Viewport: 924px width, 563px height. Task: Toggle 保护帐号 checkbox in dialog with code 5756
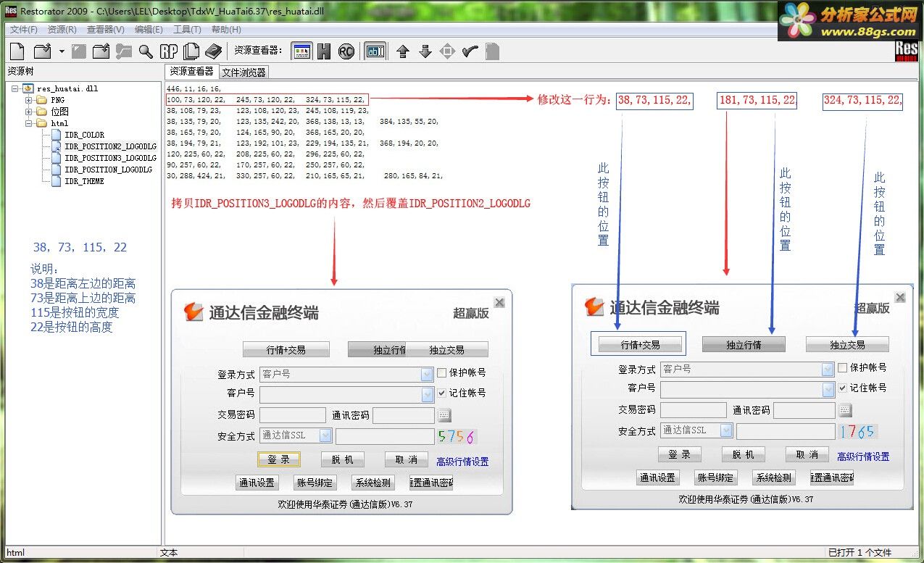[442, 373]
